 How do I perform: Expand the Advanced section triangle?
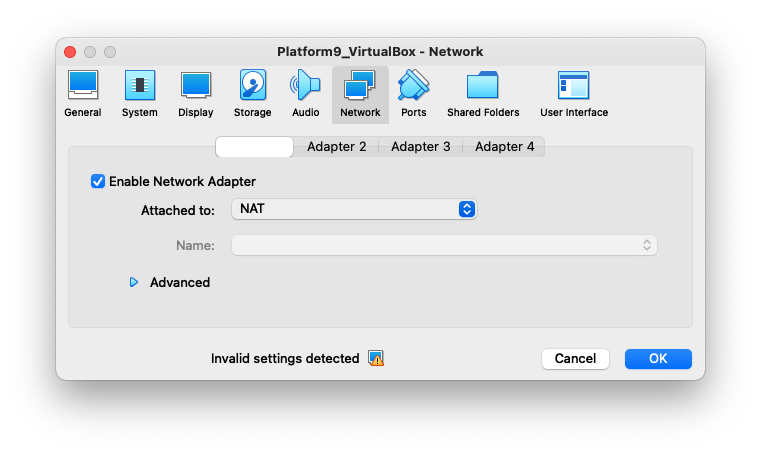coord(134,283)
